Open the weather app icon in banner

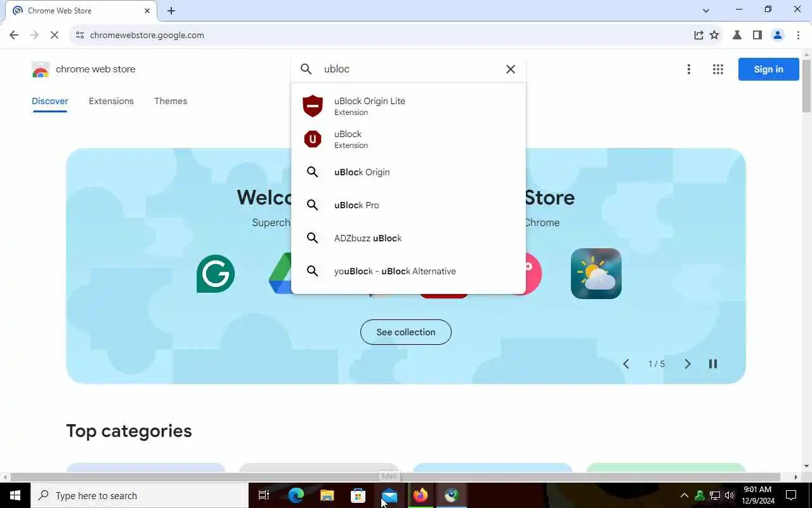(x=596, y=274)
